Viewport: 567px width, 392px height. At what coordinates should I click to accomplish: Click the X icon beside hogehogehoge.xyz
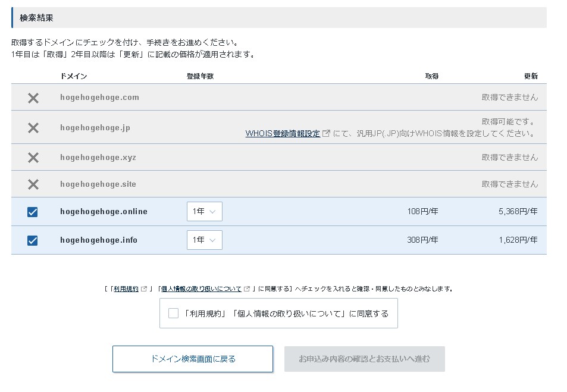click(33, 158)
